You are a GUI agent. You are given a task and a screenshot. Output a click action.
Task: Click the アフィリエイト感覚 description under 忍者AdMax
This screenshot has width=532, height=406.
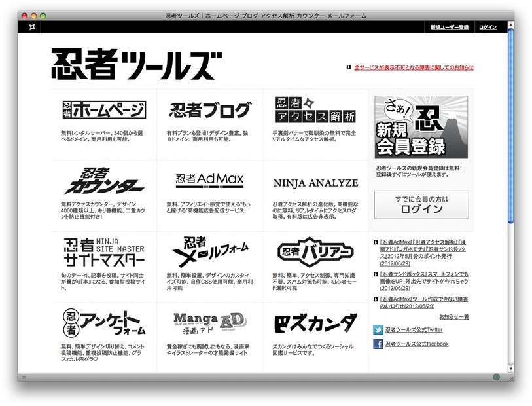(x=208, y=207)
